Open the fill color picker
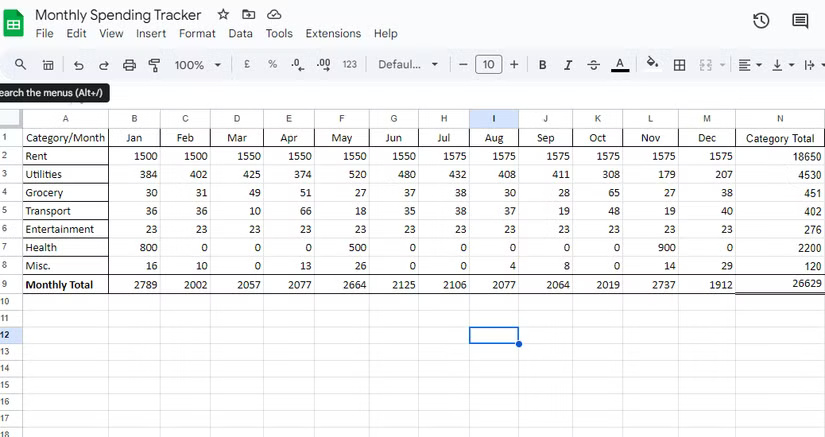 click(x=652, y=65)
